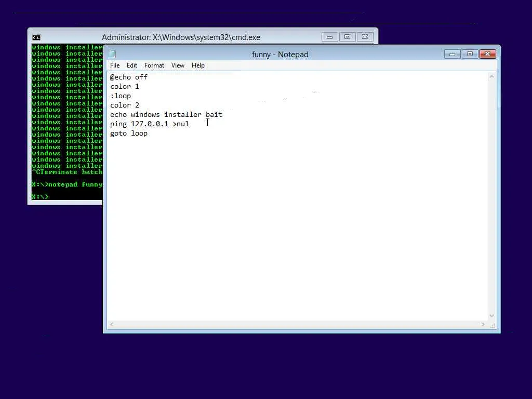The image size is (532, 399).
Task: Click the Notepad document icon in title bar
Action: tap(112, 54)
